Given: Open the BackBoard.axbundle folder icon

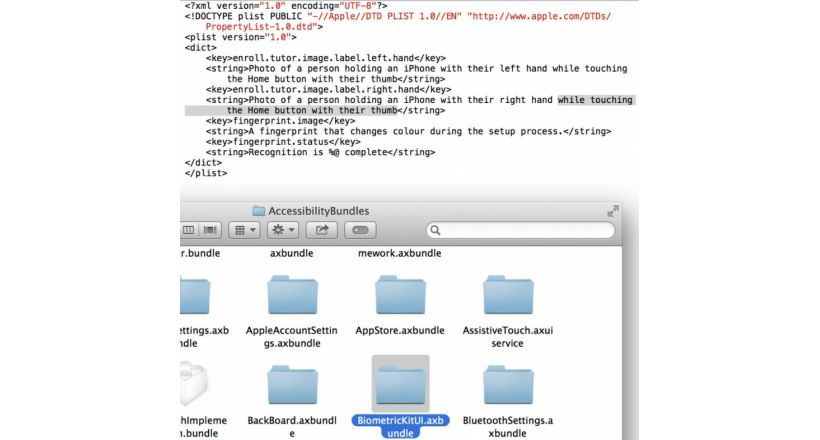Looking at the screenshot, I should pos(292,386).
